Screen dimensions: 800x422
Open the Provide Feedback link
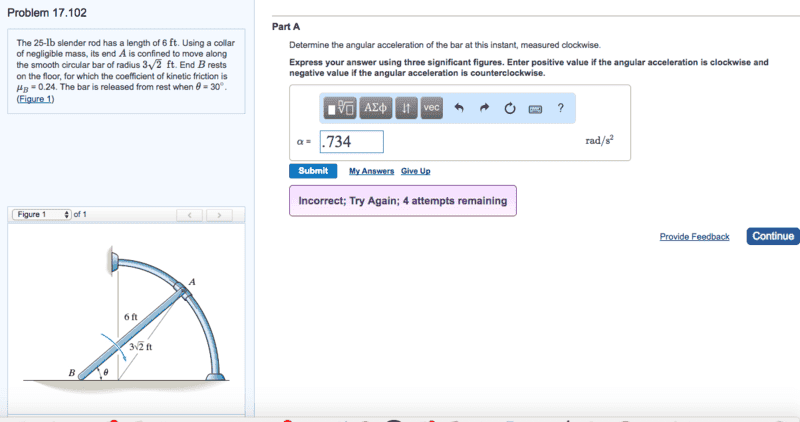point(694,237)
